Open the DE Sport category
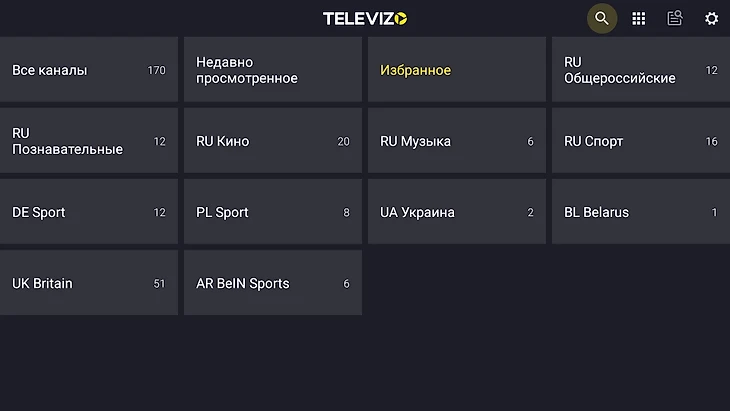 coord(88,212)
